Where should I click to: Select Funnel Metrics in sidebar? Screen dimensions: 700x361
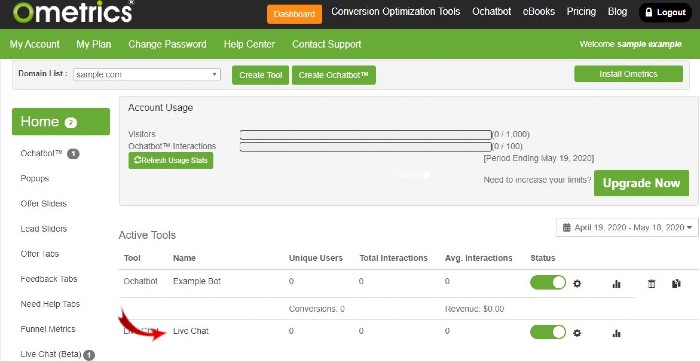click(x=48, y=329)
